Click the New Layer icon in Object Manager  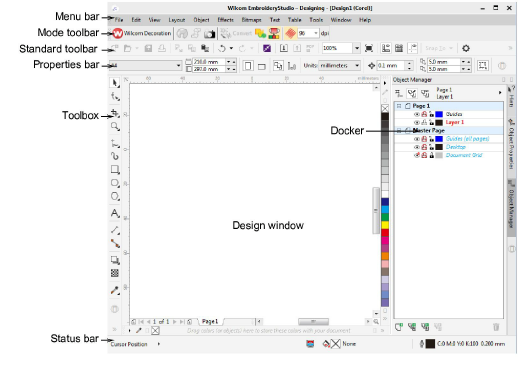point(399,327)
